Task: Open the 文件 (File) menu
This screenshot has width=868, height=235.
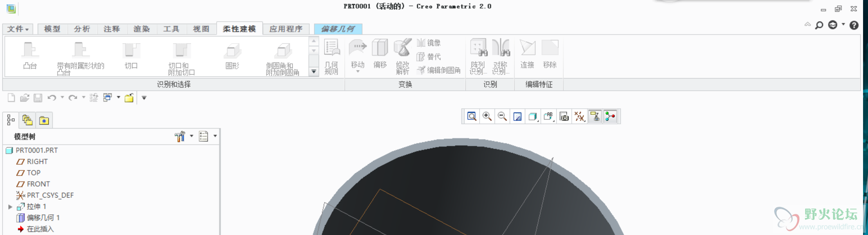Action: click(x=18, y=29)
